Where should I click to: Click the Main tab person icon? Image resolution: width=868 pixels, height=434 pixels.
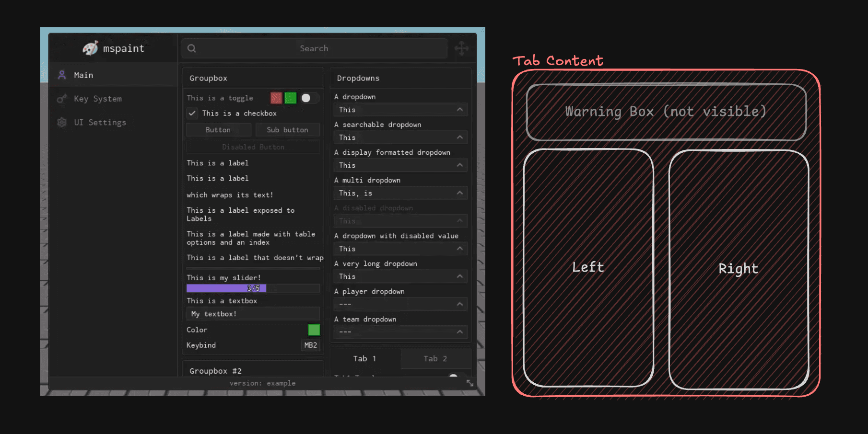(62, 75)
